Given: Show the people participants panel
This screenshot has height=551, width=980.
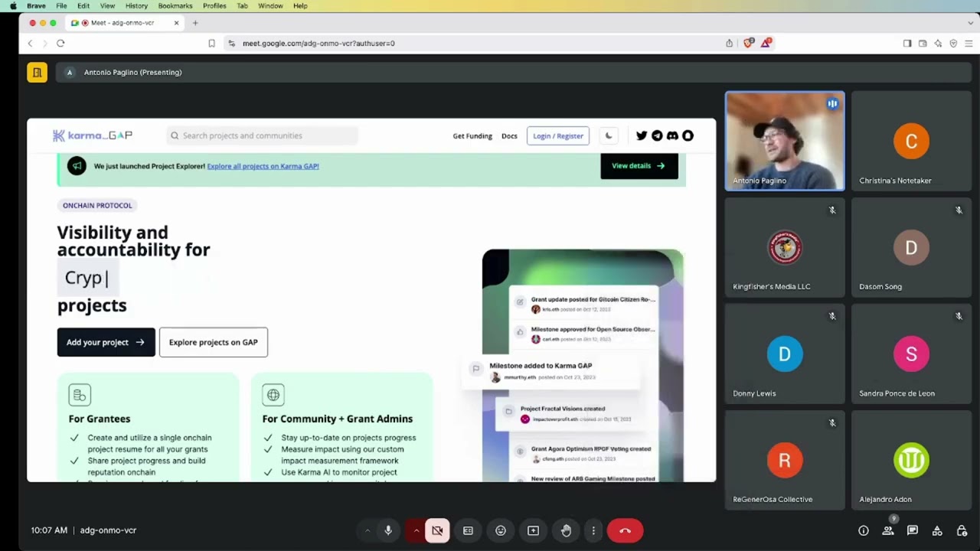Looking at the screenshot, I should 888,530.
